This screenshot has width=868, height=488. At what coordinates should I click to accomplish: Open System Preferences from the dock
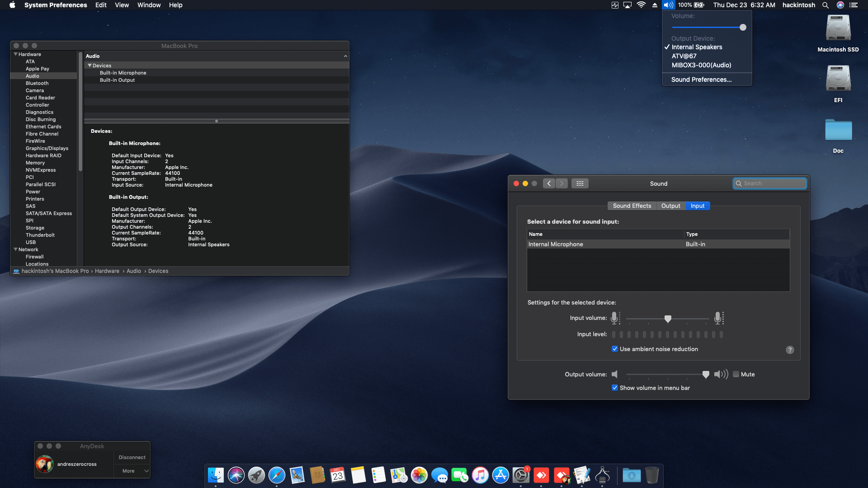[x=521, y=475]
